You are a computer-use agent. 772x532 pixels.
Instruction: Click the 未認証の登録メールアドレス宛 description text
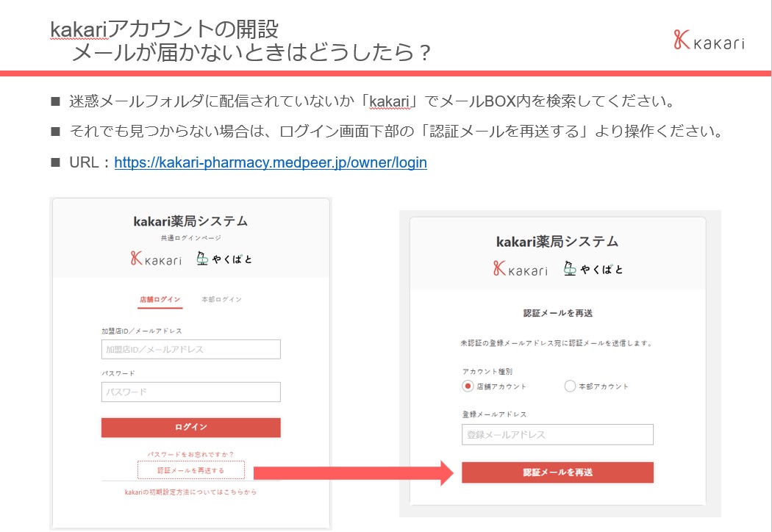[x=557, y=343]
